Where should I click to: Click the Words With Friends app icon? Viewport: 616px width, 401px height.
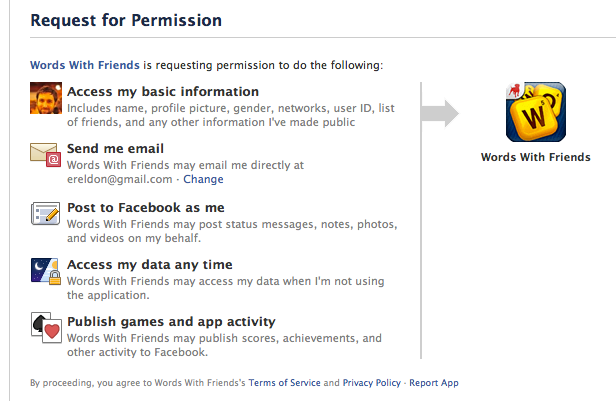coord(534,114)
